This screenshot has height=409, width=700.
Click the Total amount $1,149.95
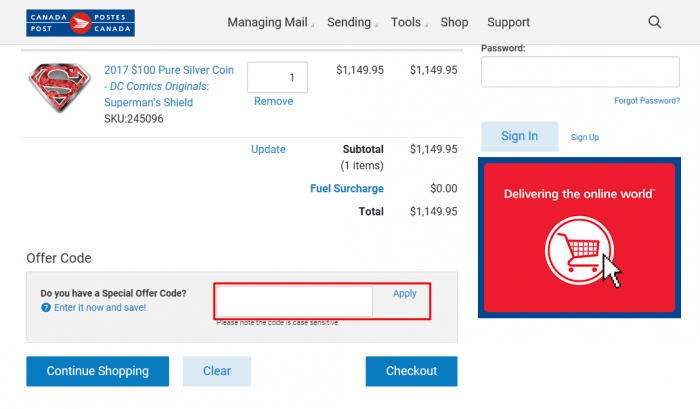(433, 211)
